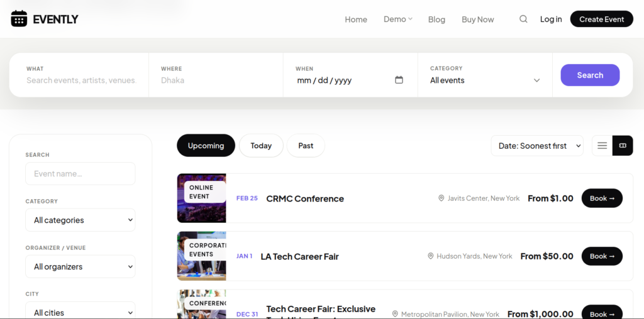
Task: Open the Date: Soonest first sort dropdown
Action: point(537,146)
